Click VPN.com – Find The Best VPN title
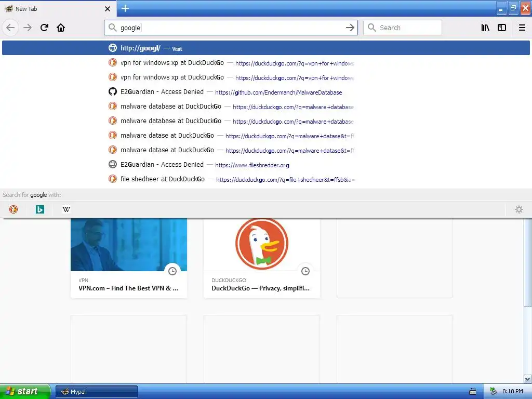Screen dimensions: 532x399 (128, 288)
